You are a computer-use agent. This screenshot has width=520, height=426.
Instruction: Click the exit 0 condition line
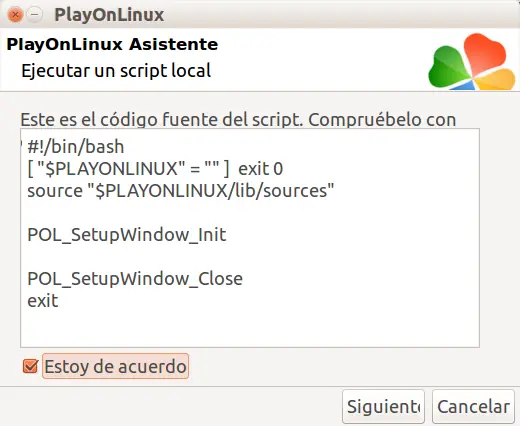click(x=155, y=169)
